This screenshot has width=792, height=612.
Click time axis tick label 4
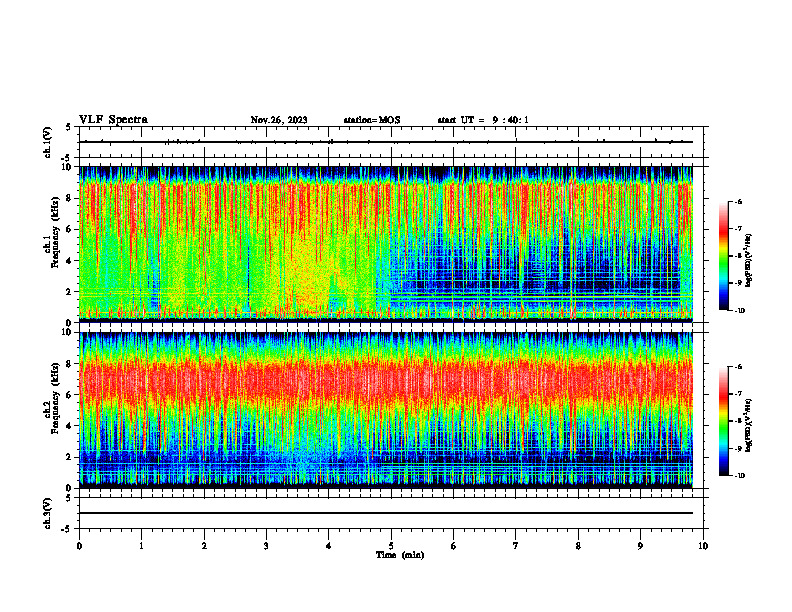tap(329, 546)
